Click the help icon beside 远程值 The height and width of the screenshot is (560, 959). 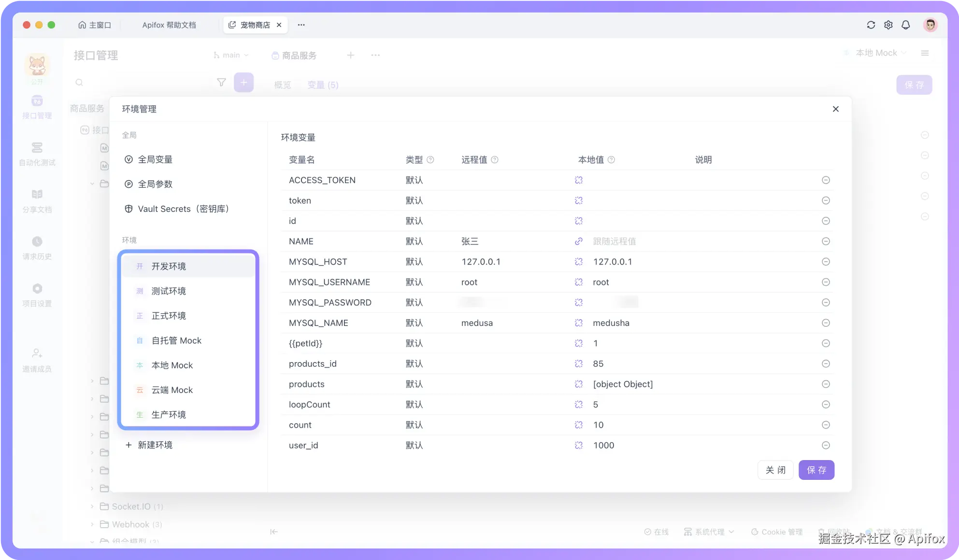(495, 160)
